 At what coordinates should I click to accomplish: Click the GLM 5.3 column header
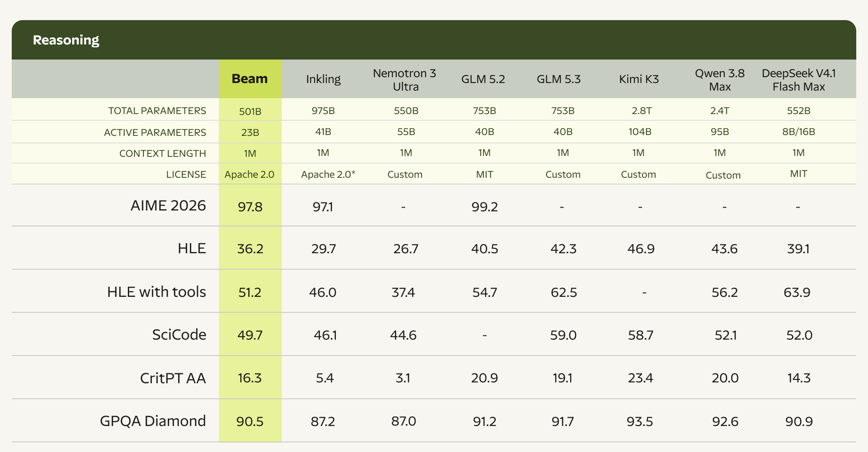pos(559,79)
